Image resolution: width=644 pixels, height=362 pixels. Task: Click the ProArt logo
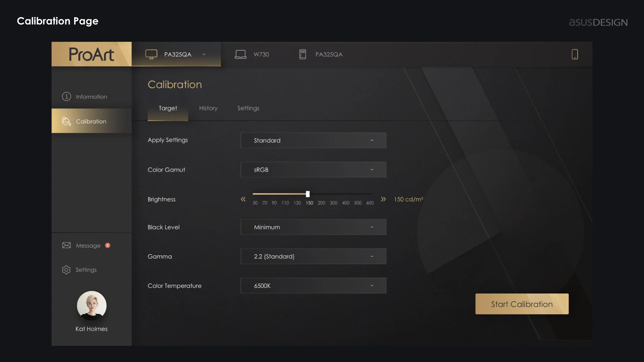91,54
